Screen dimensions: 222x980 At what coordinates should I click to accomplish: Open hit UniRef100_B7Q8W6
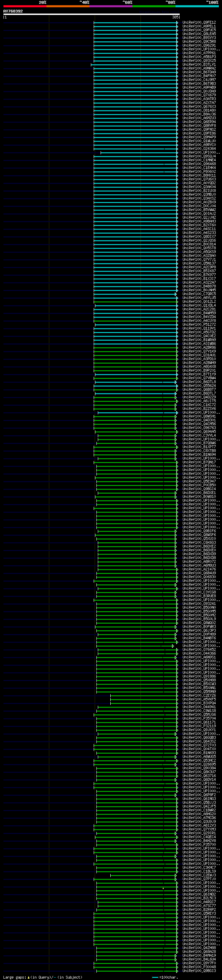[199, 443]
